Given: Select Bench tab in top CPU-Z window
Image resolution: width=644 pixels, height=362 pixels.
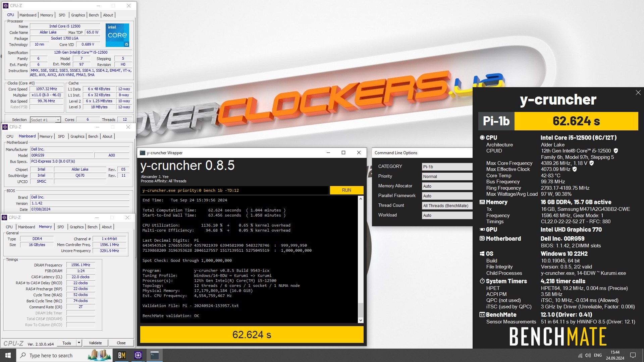Looking at the screenshot, I should (94, 15).
